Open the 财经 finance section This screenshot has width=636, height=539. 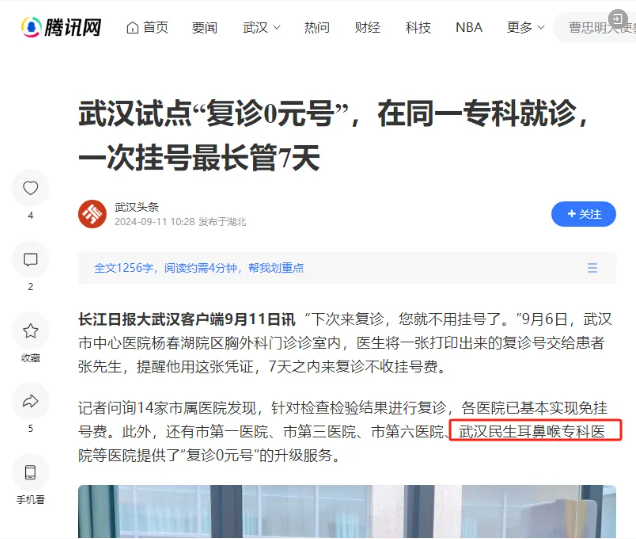point(367,28)
